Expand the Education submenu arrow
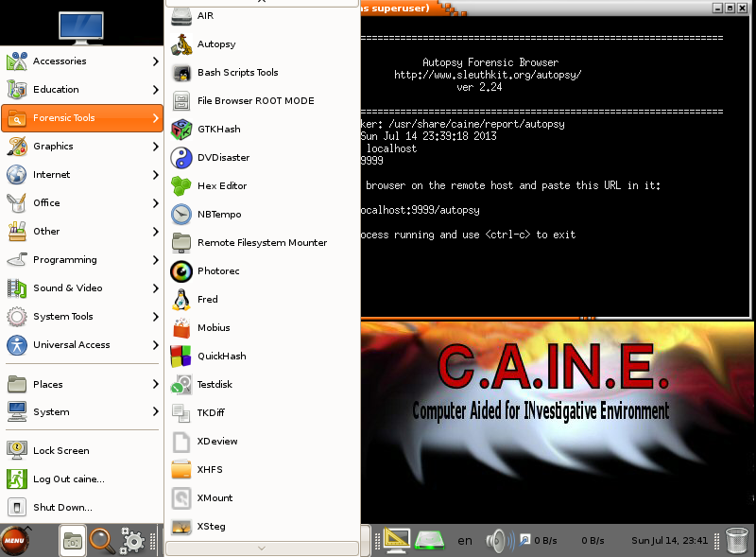This screenshot has height=557, width=756. tap(155, 90)
